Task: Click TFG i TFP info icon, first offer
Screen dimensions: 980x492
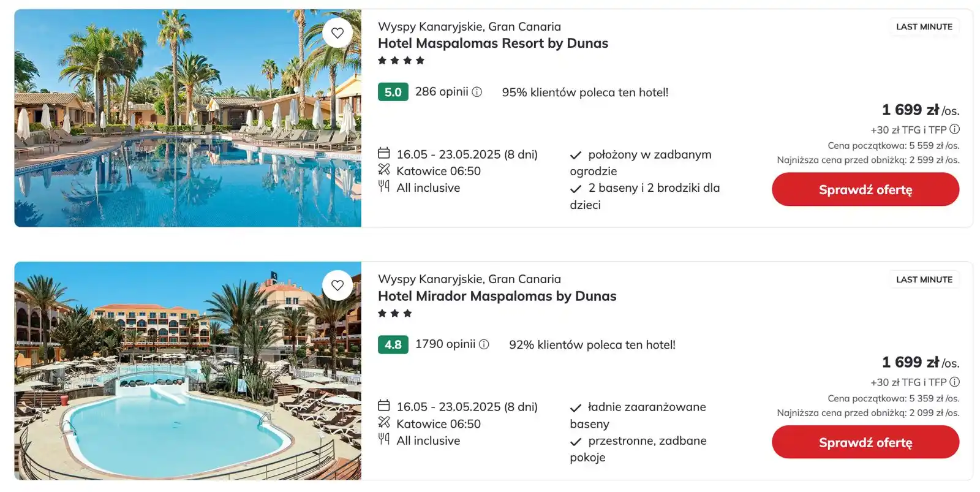Action: pos(954,129)
